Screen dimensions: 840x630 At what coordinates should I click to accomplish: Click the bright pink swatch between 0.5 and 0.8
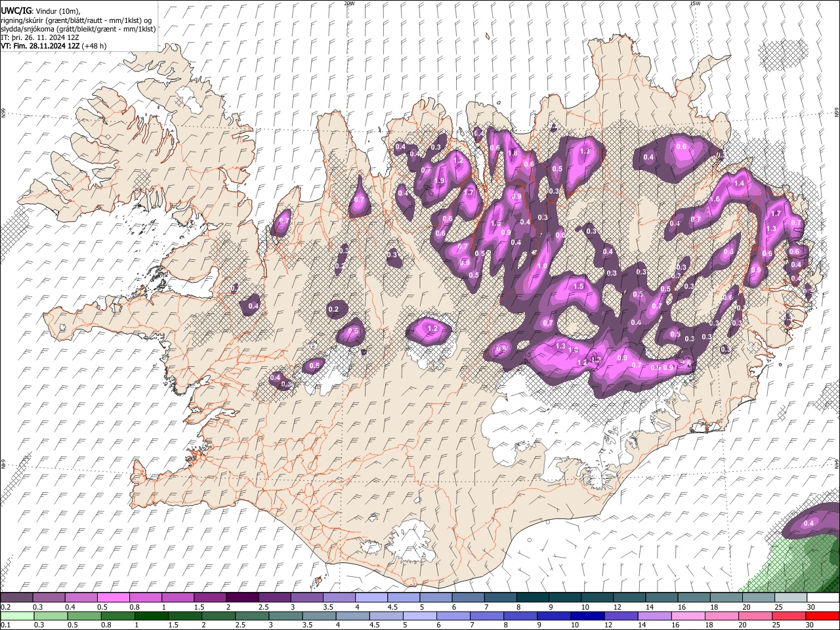coord(113,598)
